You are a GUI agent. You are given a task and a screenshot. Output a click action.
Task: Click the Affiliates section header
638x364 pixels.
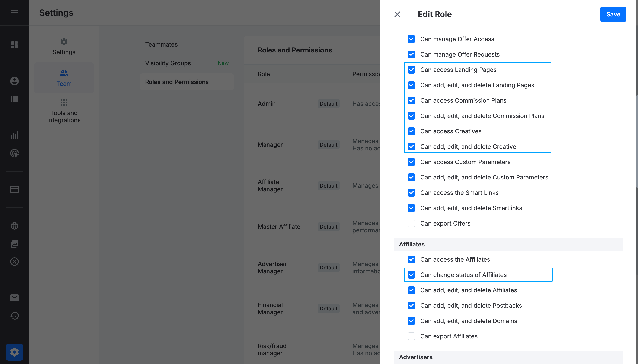508,244
